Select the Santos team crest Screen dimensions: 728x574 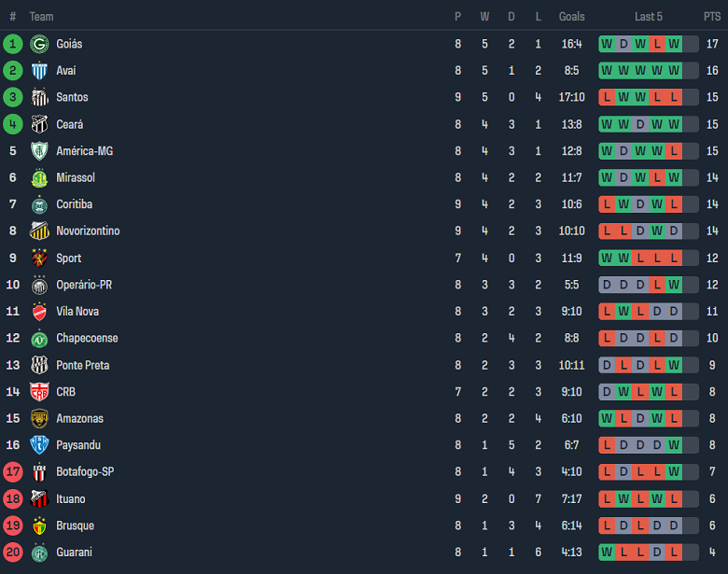[39, 97]
